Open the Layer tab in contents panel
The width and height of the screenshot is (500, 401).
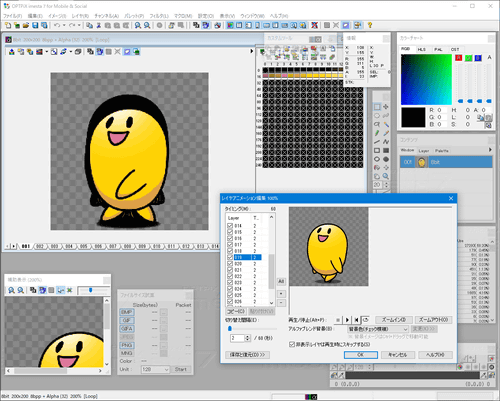tap(424, 151)
